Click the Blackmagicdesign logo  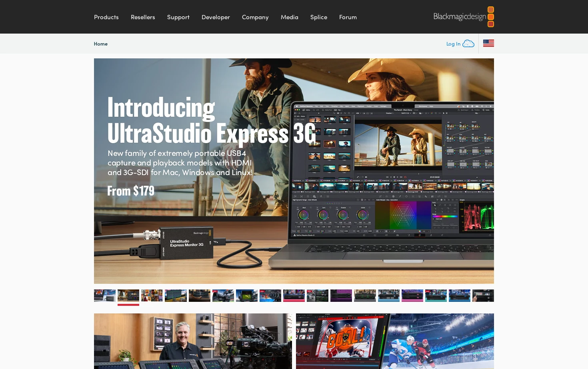coord(464,17)
